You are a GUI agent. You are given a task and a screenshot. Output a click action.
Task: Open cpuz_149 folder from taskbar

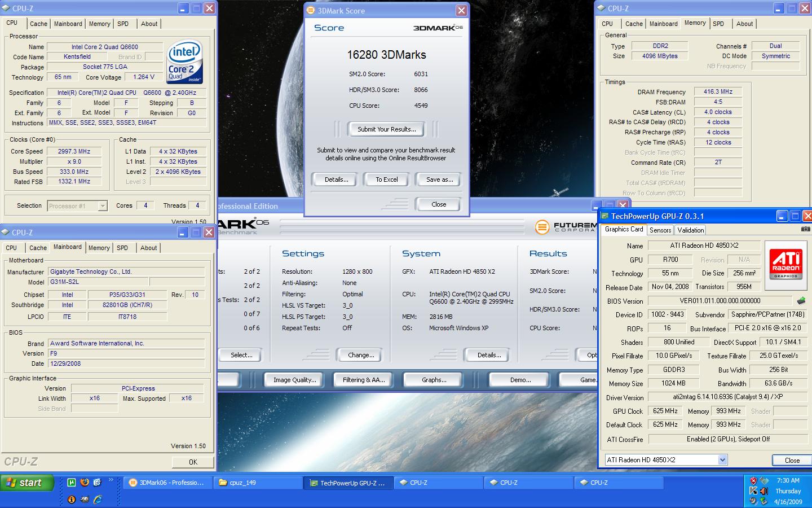(258, 483)
